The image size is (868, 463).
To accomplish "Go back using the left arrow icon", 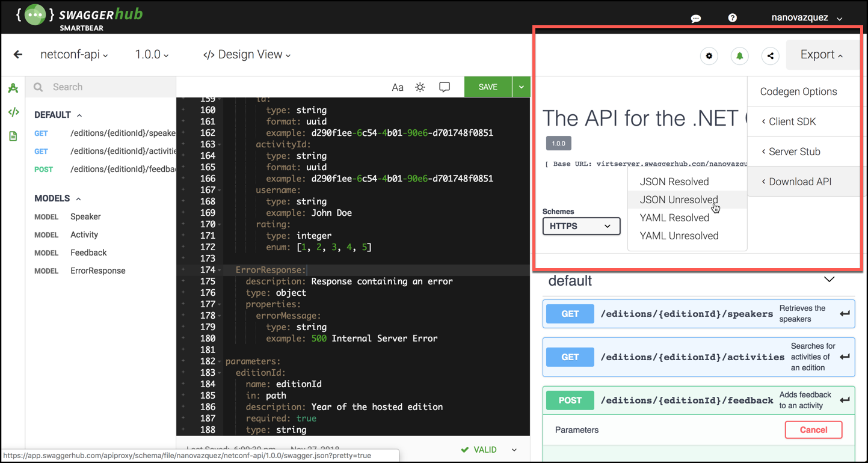I will point(18,55).
